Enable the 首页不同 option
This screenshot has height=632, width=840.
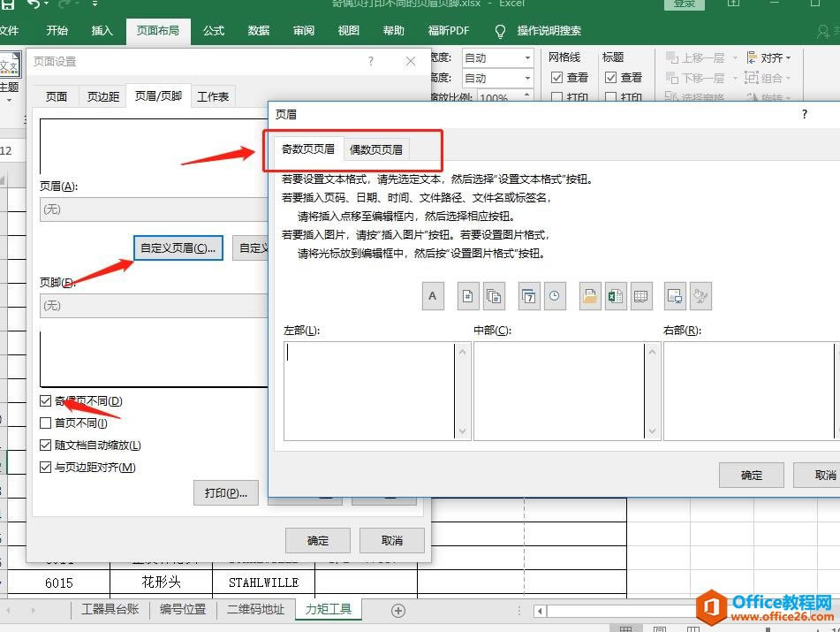(x=46, y=423)
